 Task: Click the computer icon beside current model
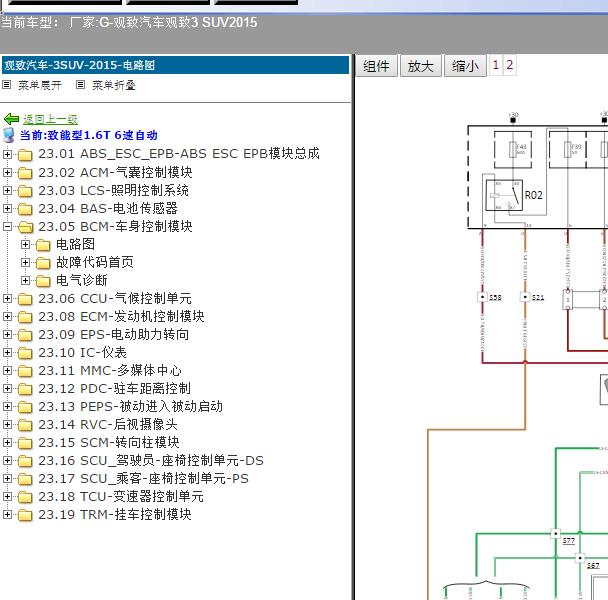click(x=9, y=135)
